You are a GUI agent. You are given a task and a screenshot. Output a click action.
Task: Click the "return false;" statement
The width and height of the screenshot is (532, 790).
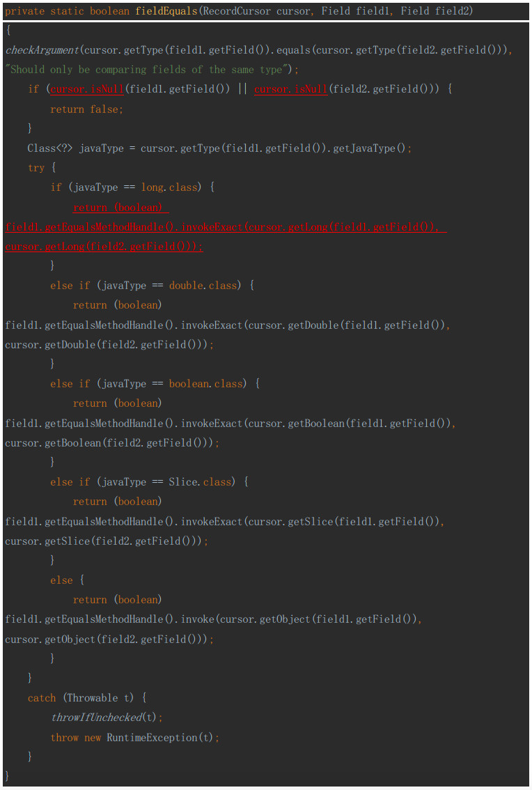86,109
